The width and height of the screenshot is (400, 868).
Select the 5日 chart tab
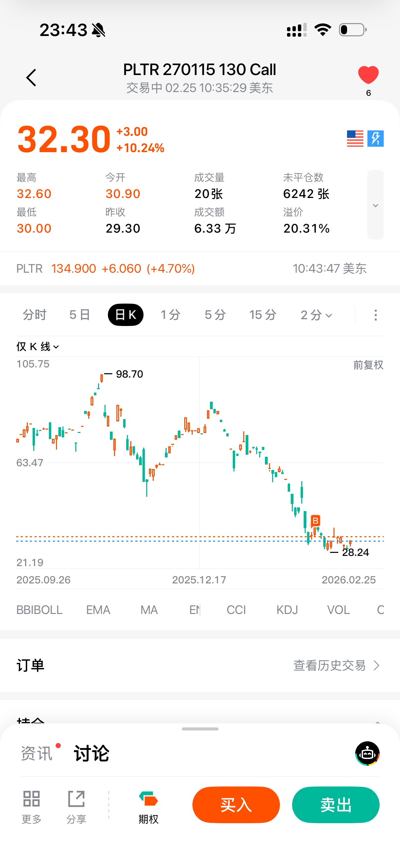point(79,315)
